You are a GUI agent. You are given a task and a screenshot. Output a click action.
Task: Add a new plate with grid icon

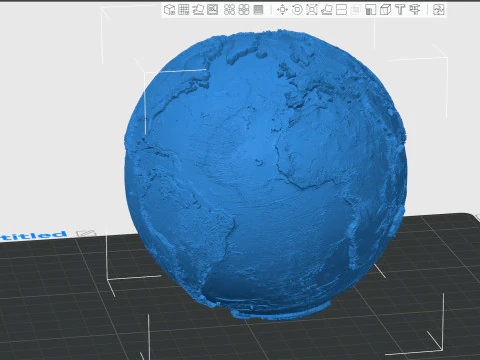coord(184,10)
